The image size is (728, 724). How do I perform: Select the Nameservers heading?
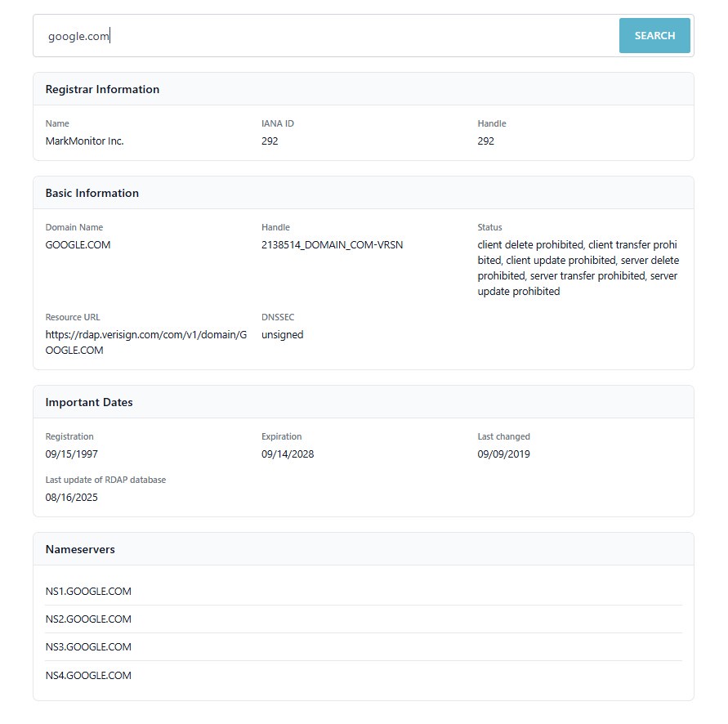tap(80, 549)
